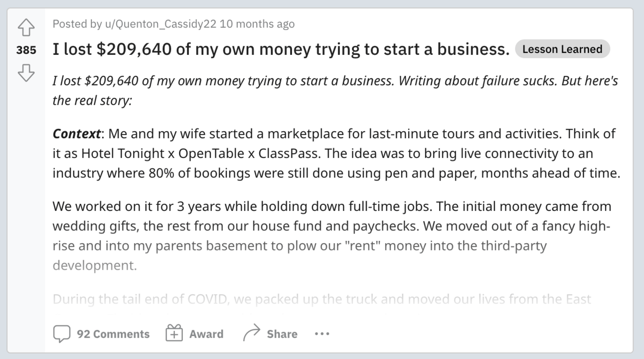Click the curved arrow share icon
644x359 pixels.
(x=252, y=334)
